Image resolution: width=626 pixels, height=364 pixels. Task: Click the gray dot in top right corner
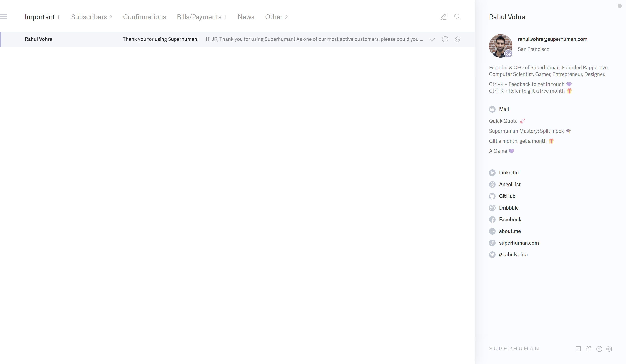[x=620, y=6]
